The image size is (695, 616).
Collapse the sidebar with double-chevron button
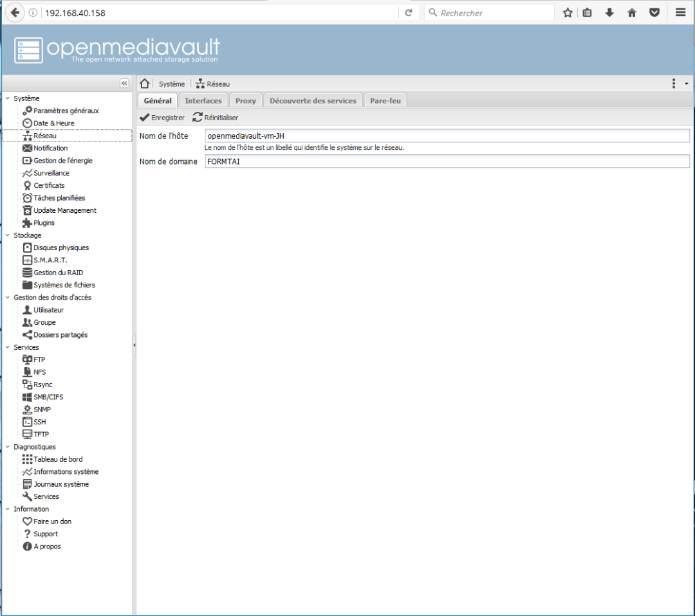[x=124, y=83]
